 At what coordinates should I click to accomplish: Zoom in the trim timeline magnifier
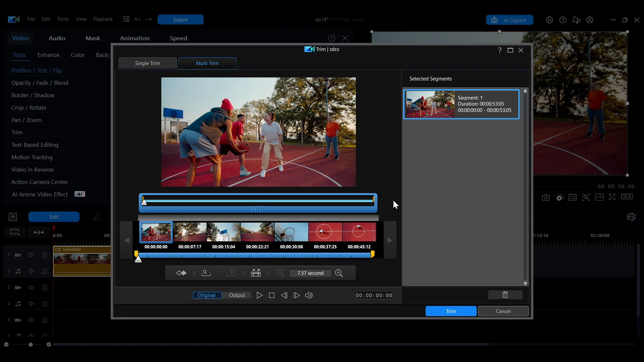pos(339,273)
